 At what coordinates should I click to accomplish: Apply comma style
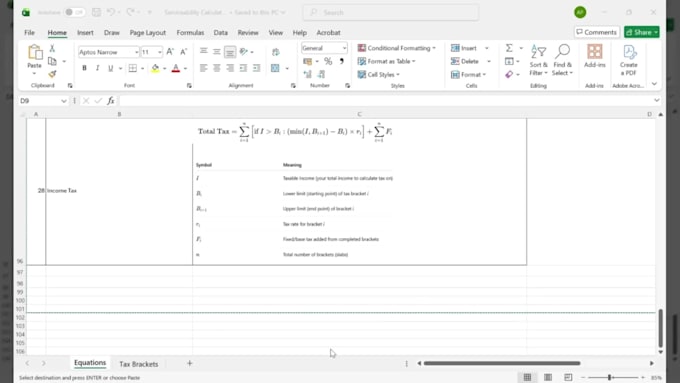pyautogui.click(x=342, y=62)
